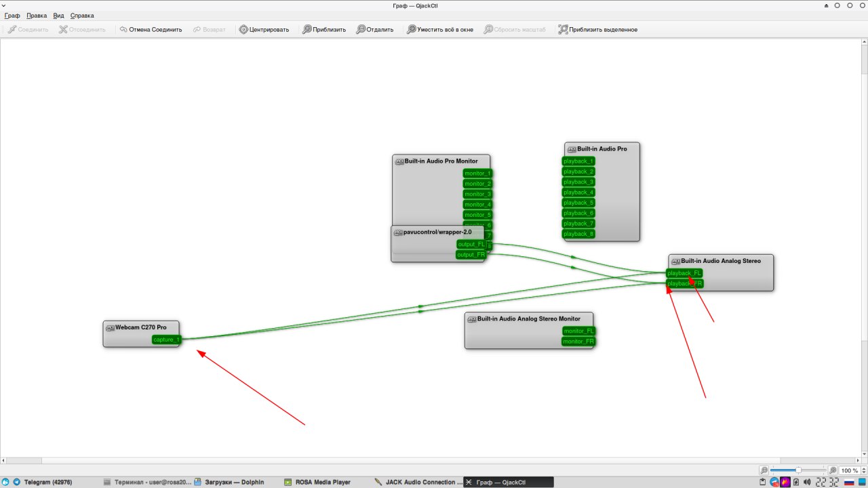Viewport: 868px width, 488px height.
Task: Zoom out using Отдалить toolbar button
Action: click(x=375, y=30)
